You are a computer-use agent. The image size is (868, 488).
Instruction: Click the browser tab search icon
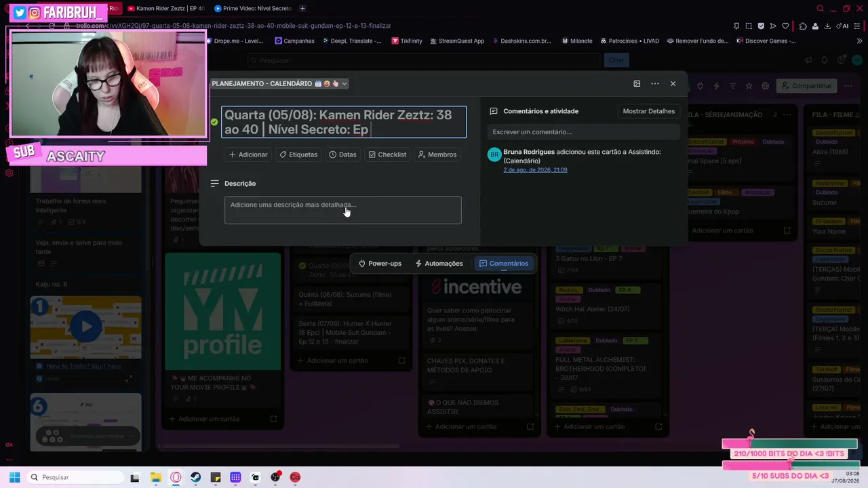820,9
